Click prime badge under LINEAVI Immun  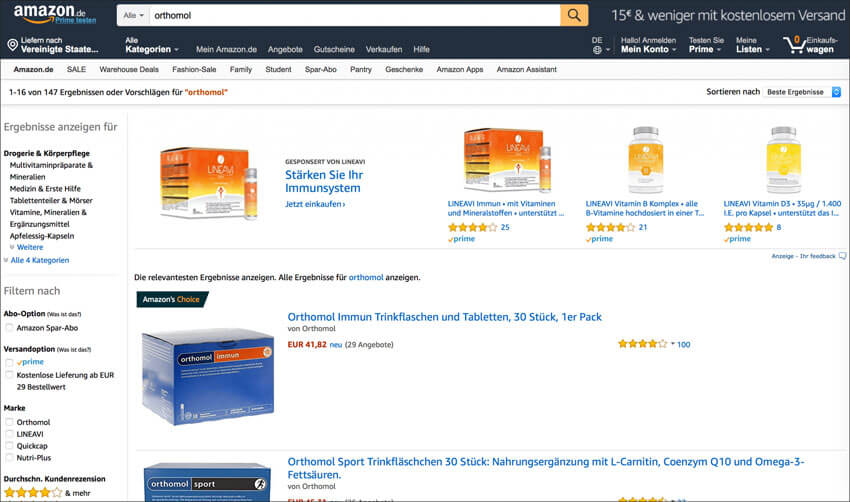461,239
